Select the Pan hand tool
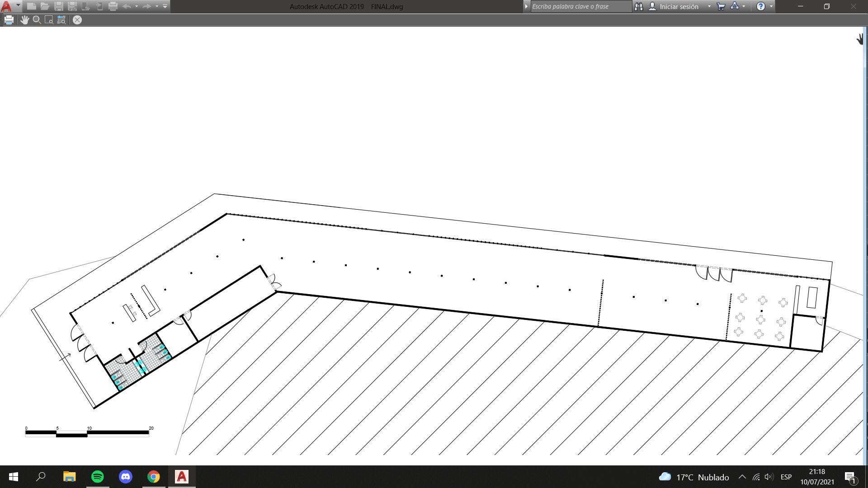The image size is (868, 488). (x=24, y=20)
